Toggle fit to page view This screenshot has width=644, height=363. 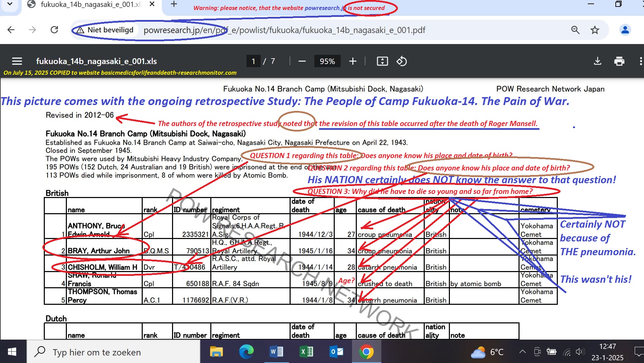tap(382, 61)
